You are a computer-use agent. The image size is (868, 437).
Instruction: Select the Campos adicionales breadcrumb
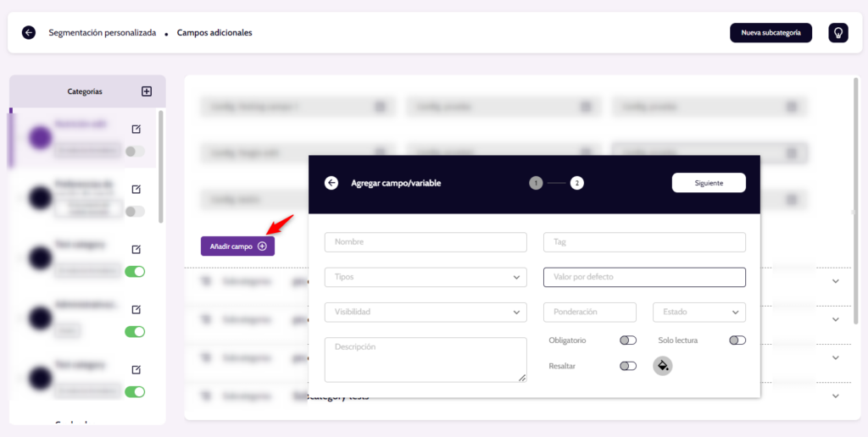coord(214,33)
